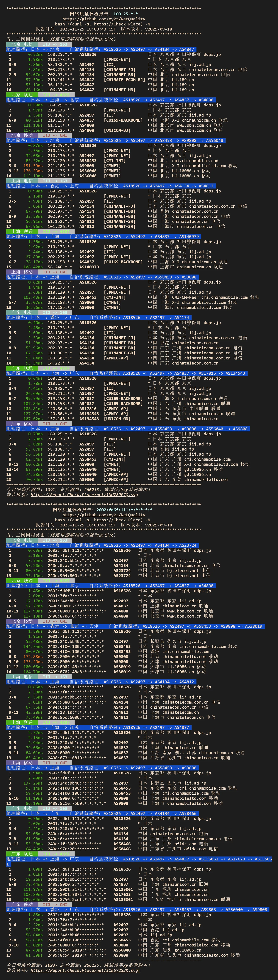This screenshot has height=980, width=278.
Task: Click the latency value 151.59ms
Action: pos(33,166)
